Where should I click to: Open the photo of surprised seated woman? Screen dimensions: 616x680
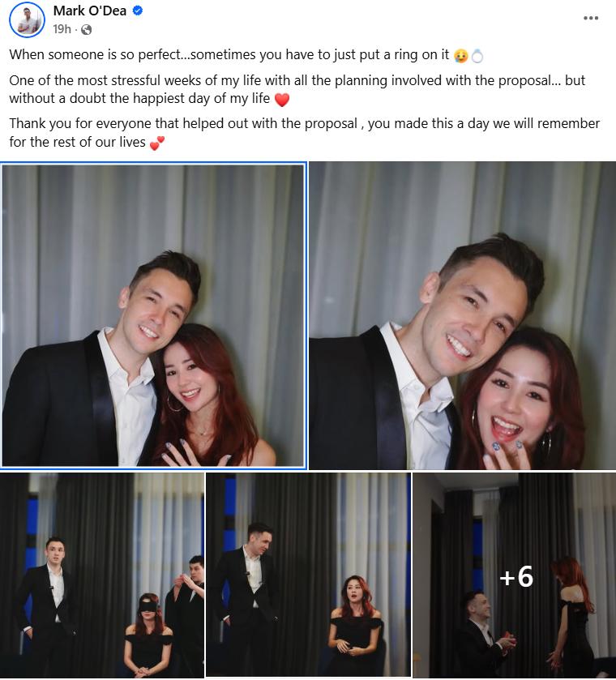point(308,575)
